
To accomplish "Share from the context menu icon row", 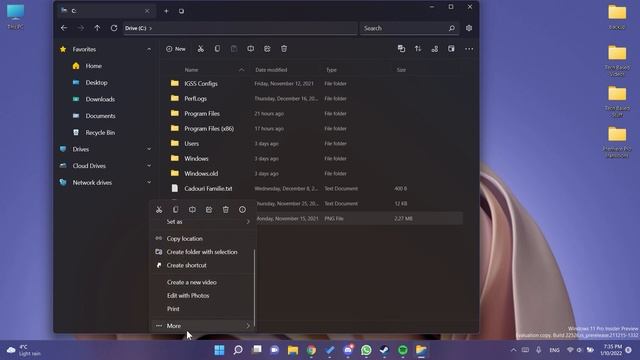I will (209, 209).
